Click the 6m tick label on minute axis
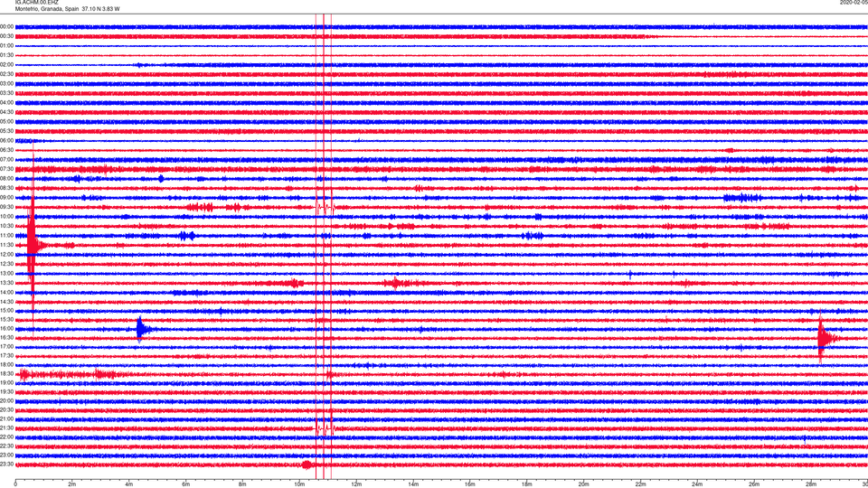 [186, 484]
